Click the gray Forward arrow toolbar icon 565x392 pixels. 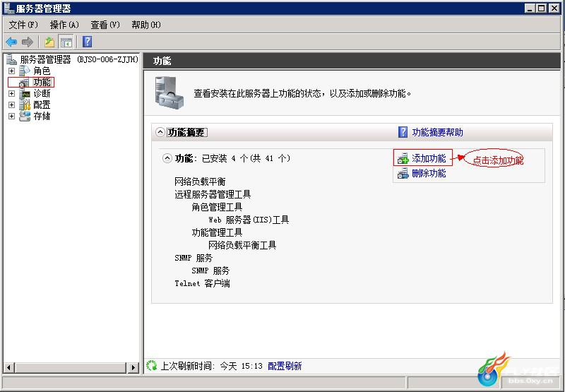click(28, 42)
